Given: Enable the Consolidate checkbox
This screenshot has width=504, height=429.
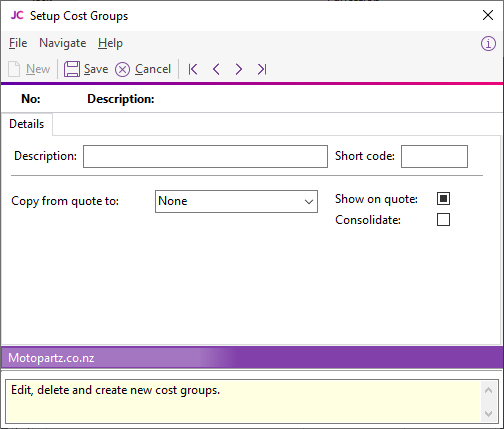Looking at the screenshot, I should 443,220.
